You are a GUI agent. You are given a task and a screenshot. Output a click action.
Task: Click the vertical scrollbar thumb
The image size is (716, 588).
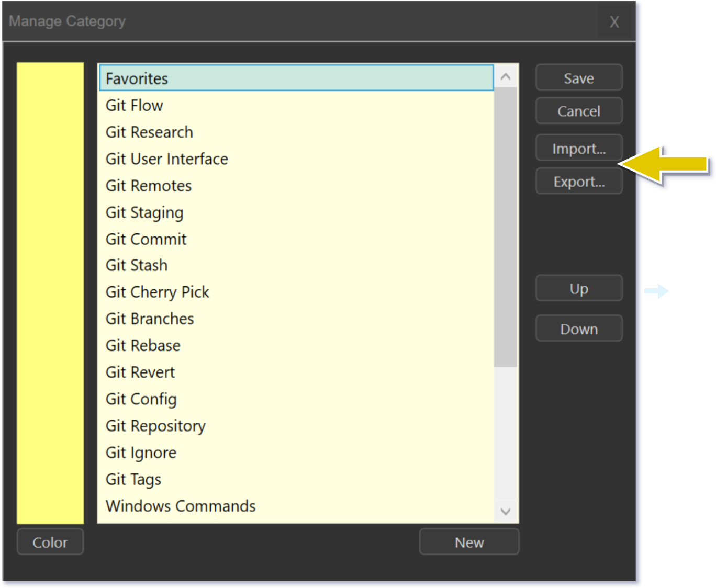tap(505, 227)
